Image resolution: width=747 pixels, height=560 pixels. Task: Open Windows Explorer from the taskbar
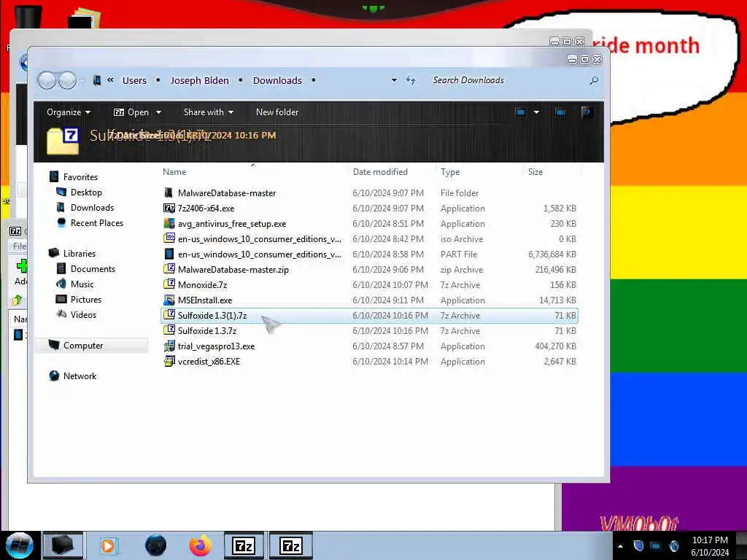coord(63,545)
